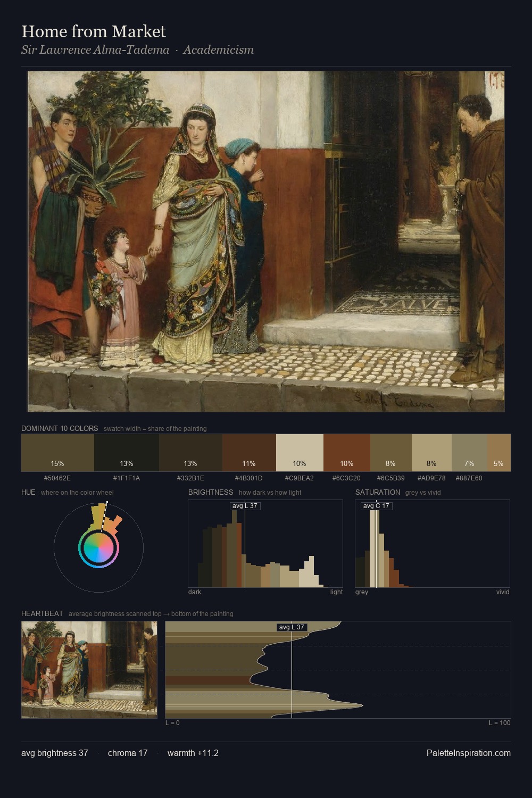Click hex label #887E60
This screenshot has width=532, height=798.
(469, 478)
